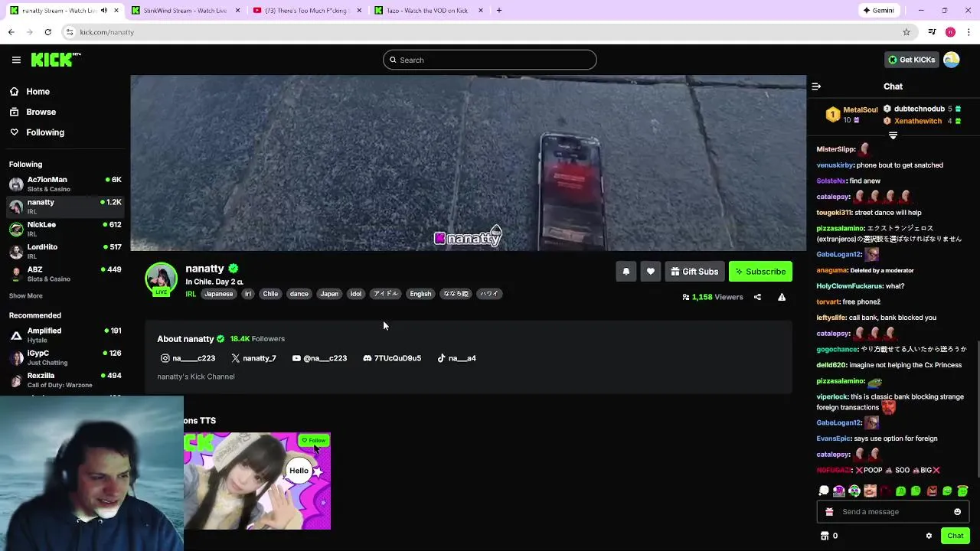Expand the Following list with Show more
This screenshot has width=980, height=551.
point(26,296)
